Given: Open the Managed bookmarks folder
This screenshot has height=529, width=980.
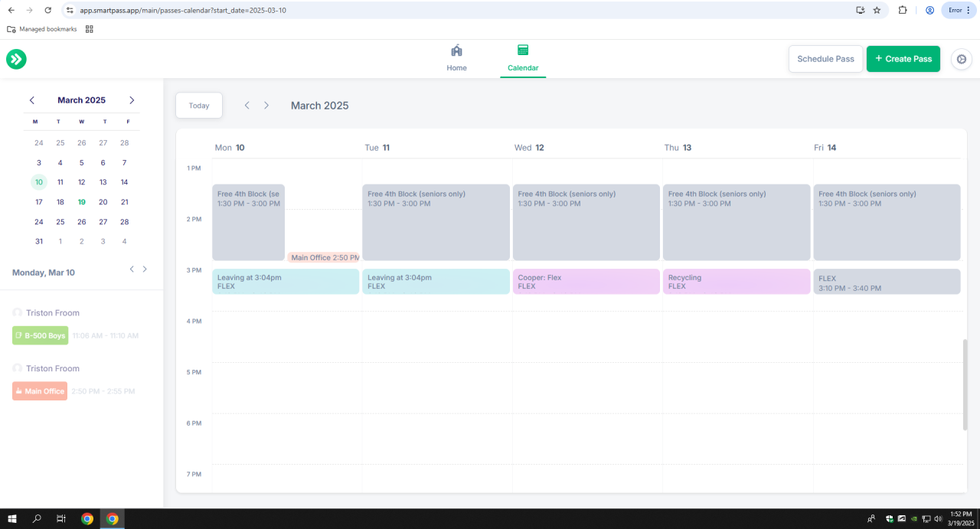Looking at the screenshot, I should [42, 29].
